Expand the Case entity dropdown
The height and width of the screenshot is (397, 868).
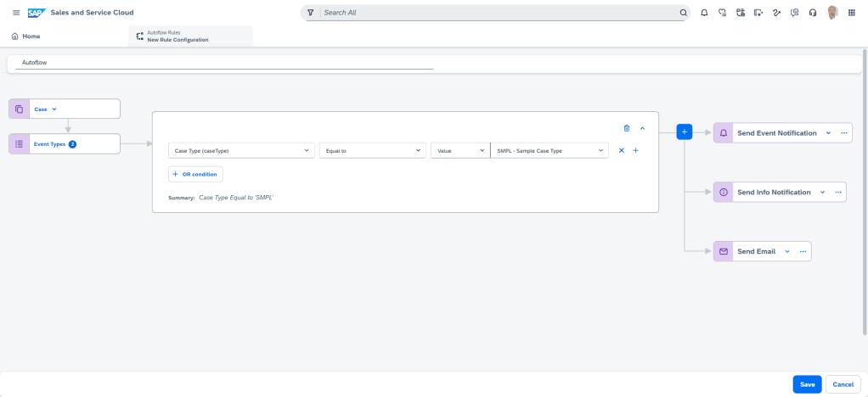click(x=54, y=109)
